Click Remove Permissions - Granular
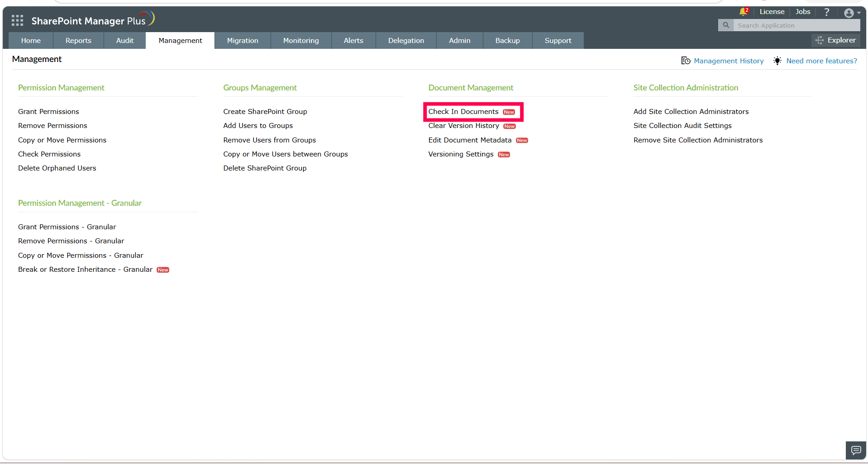Viewport: 868px width, 464px height. [71, 241]
